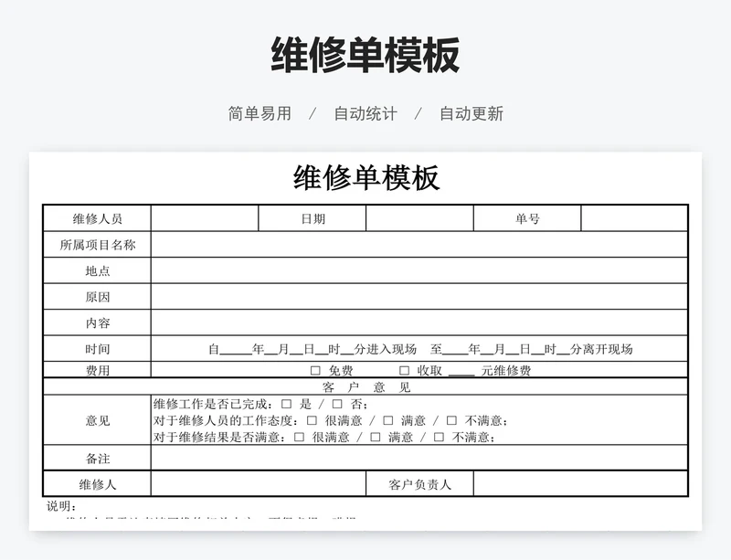Click the blank cell beside 内容

click(419, 322)
